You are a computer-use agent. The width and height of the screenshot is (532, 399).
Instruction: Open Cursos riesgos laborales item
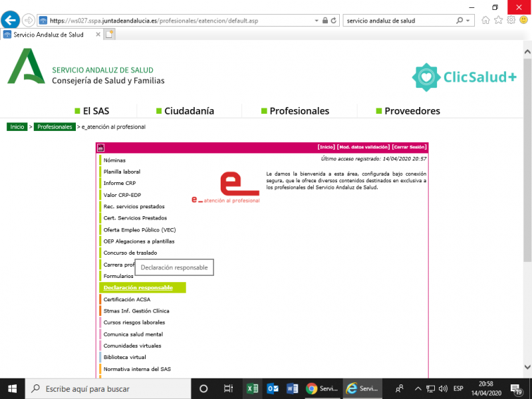click(x=134, y=323)
